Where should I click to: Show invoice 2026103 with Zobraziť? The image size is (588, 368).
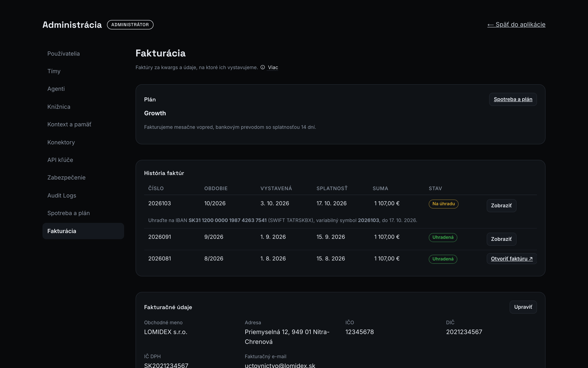point(501,206)
